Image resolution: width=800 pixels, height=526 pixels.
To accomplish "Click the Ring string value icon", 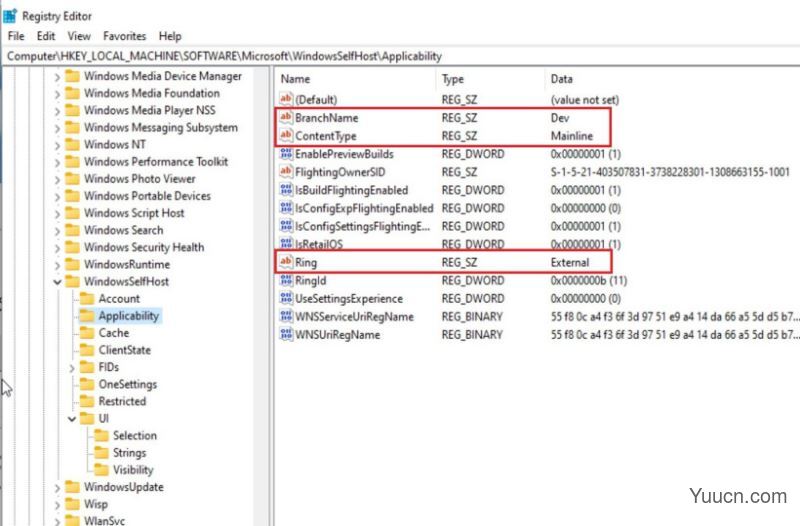I will [x=286, y=262].
